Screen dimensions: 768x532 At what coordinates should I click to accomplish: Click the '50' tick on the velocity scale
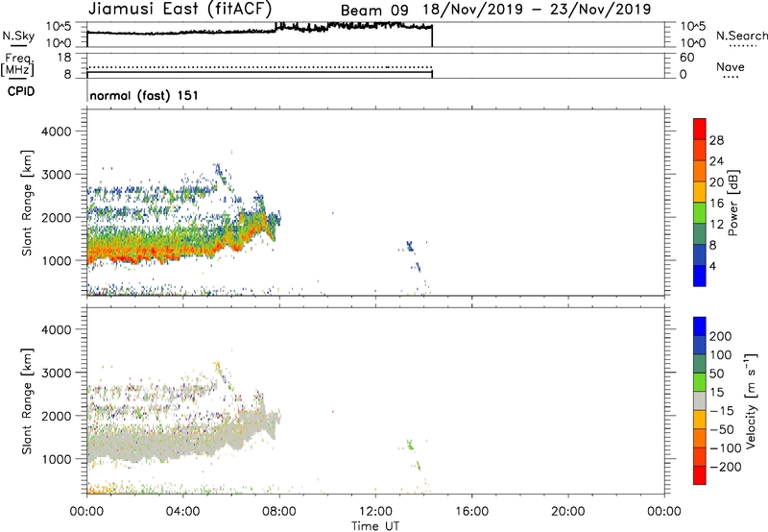click(717, 374)
